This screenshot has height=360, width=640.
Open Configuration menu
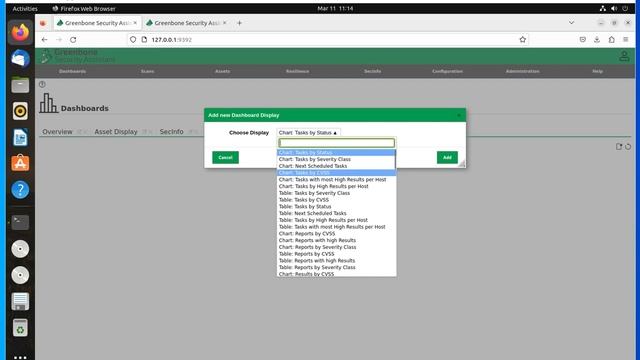tap(447, 71)
